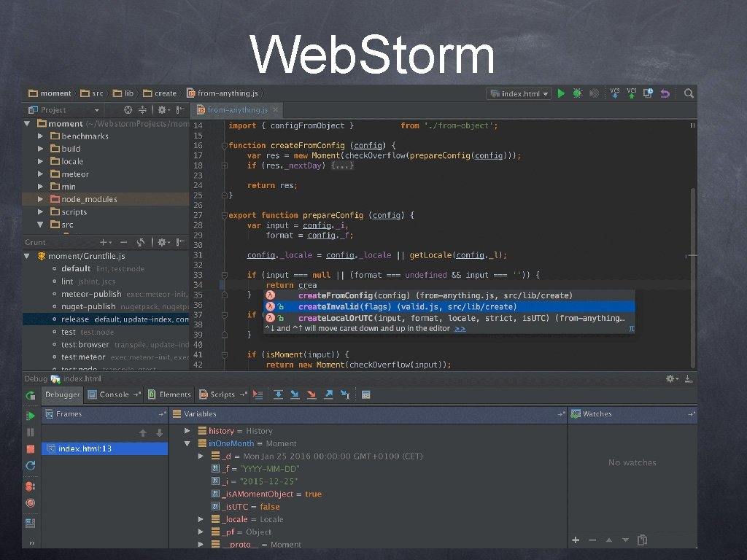Click the blue reload page icon in debug sidebar
747x560 pixels.
pyautogui.click(x=31, y=466)
